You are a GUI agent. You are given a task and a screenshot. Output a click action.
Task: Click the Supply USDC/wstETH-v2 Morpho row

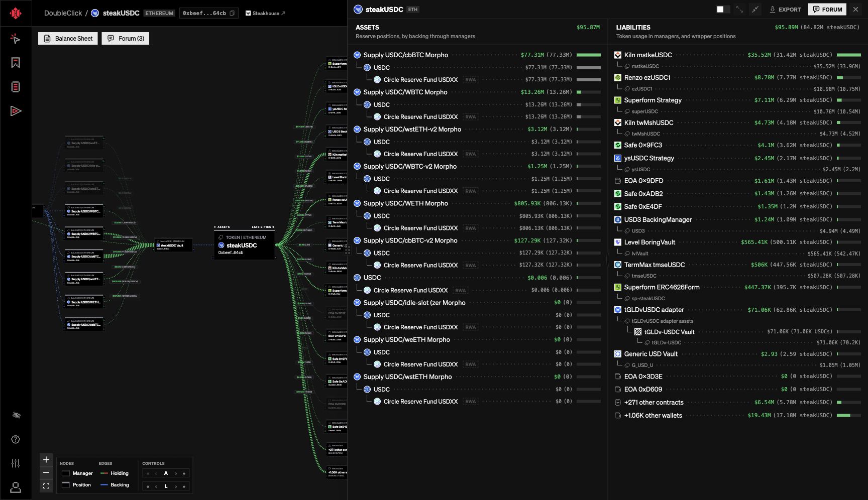(x=477, y=130)
